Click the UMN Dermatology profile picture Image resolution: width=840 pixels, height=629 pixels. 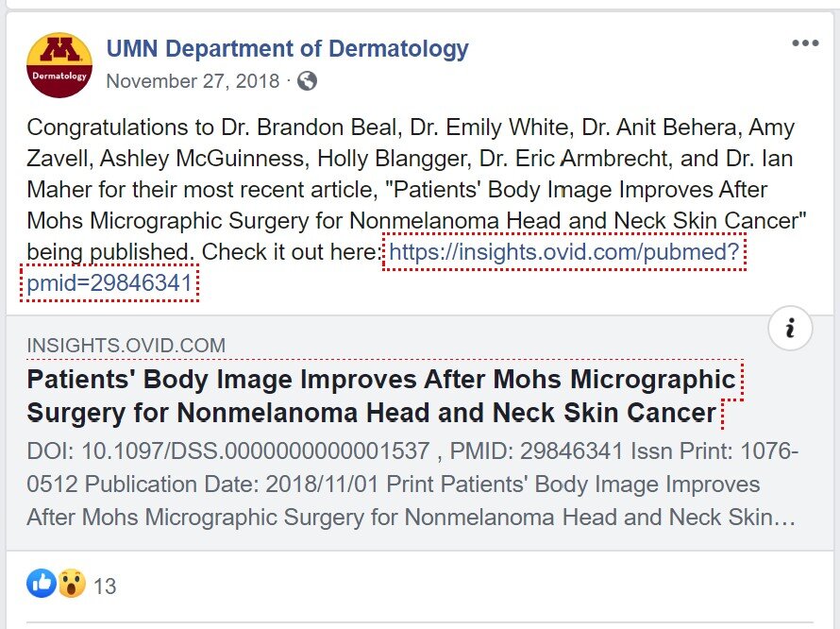point(59,65)
